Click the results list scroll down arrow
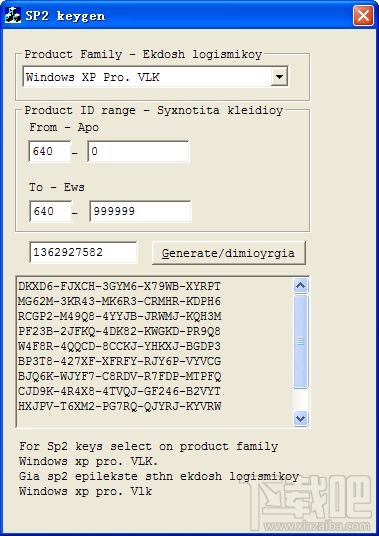Image resolution: width=379 pixels, height=536 pixels. (301, 419)
